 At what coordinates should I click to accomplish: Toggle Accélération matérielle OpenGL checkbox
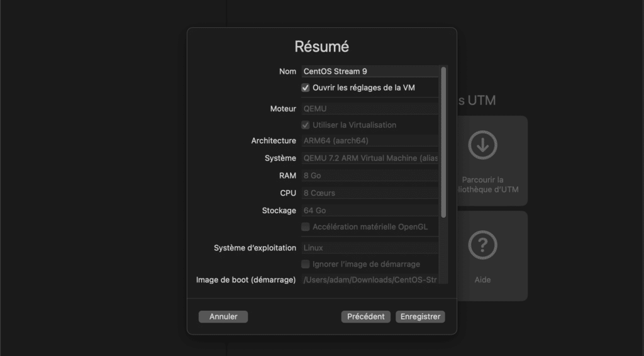pyautogui.click(x=305, y=226)
